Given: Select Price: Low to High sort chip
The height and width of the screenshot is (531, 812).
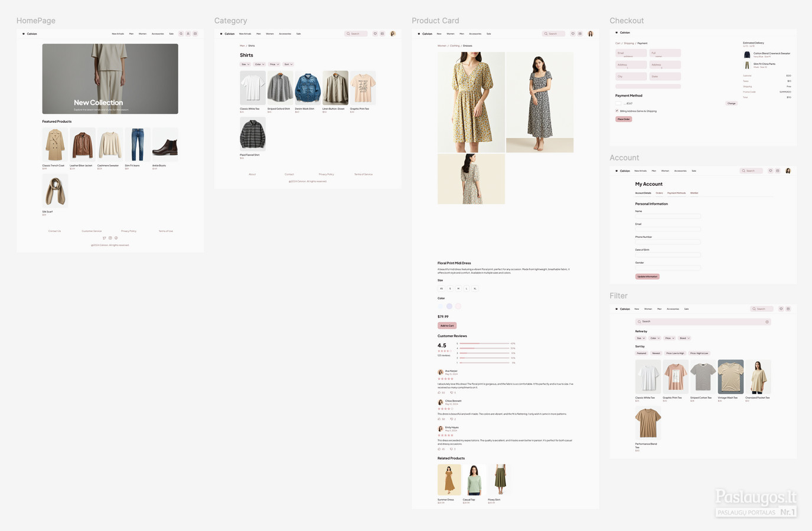Looking at the screenshot, I should (675, 353).
